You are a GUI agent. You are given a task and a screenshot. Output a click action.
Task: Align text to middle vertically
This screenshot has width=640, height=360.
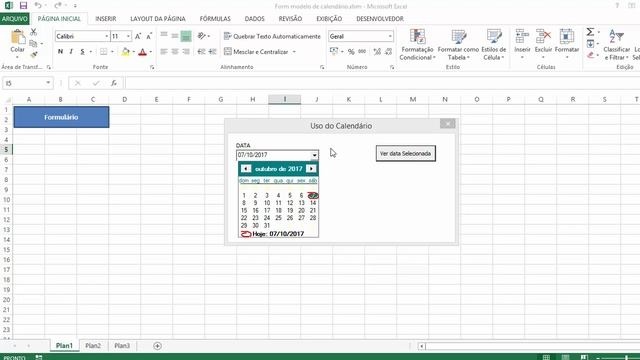[175, 36]
